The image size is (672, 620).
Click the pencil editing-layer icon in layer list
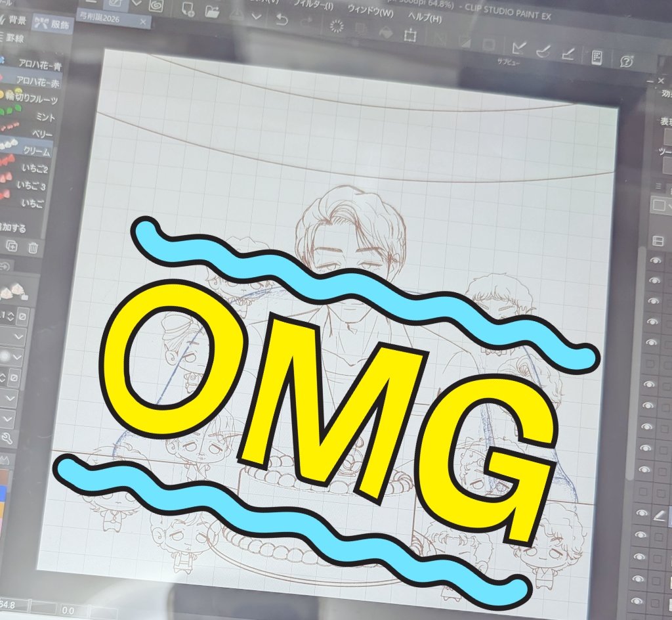[660, 516]
